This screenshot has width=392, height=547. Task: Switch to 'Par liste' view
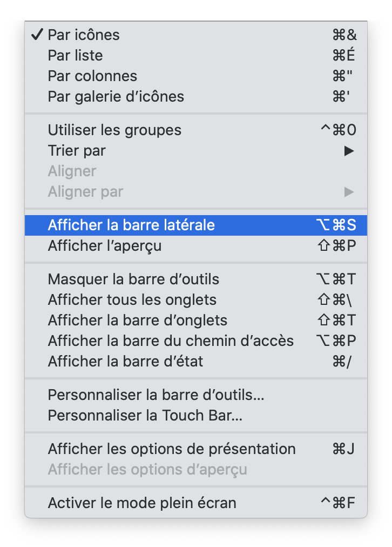point(75,56)
